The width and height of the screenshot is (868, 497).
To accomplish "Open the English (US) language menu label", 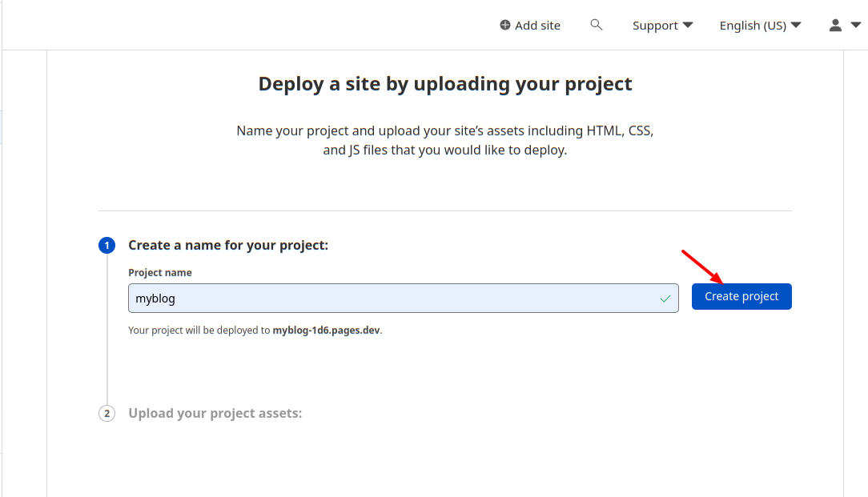I will (752, 26).
